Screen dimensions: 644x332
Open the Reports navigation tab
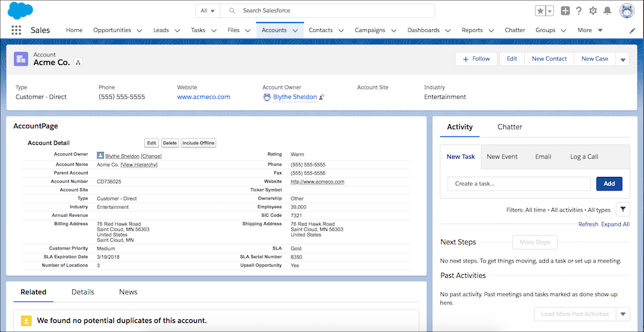[x=472, y=30]
